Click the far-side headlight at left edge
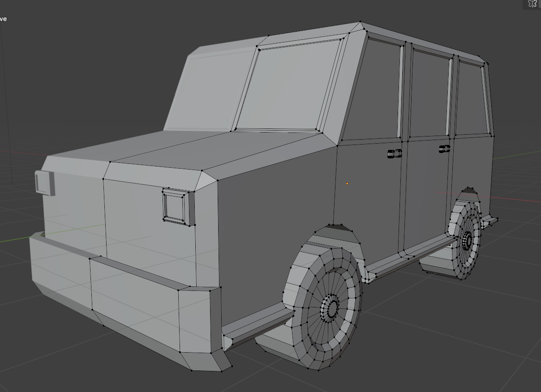This screenshot has width=541, height=392. point(44,183)
